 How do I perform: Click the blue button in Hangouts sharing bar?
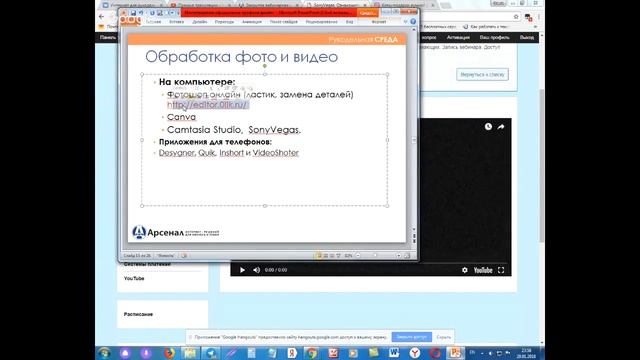pyautogui.click(x=411, y=337)
